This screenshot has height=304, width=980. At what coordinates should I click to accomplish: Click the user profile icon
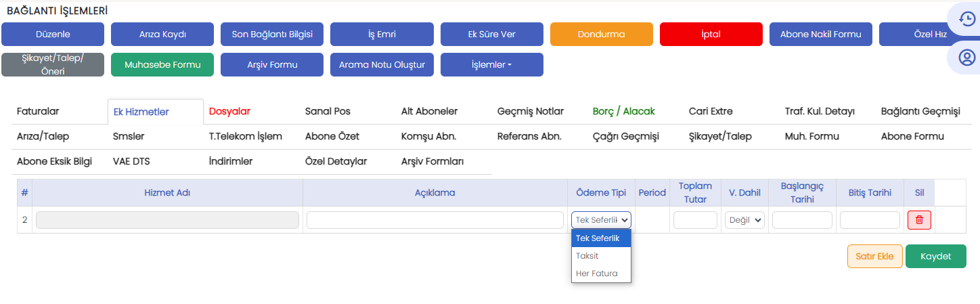(966, 58)
